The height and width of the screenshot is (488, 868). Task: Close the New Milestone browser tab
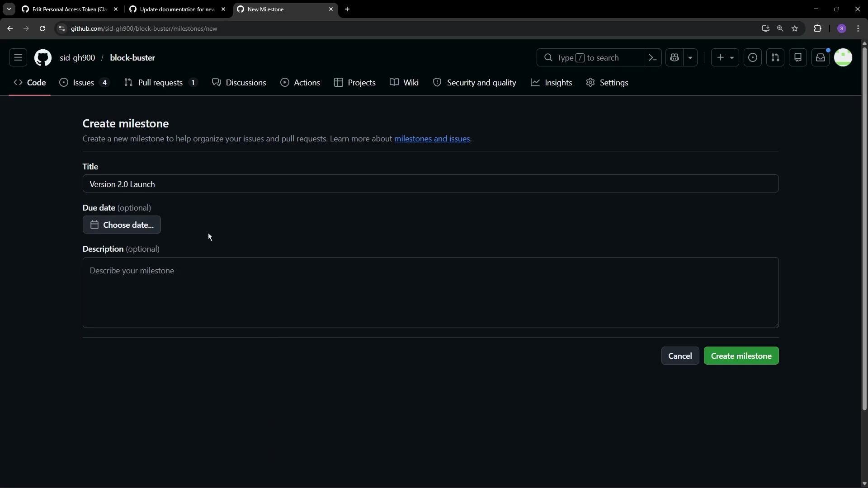tap(330, 9)
